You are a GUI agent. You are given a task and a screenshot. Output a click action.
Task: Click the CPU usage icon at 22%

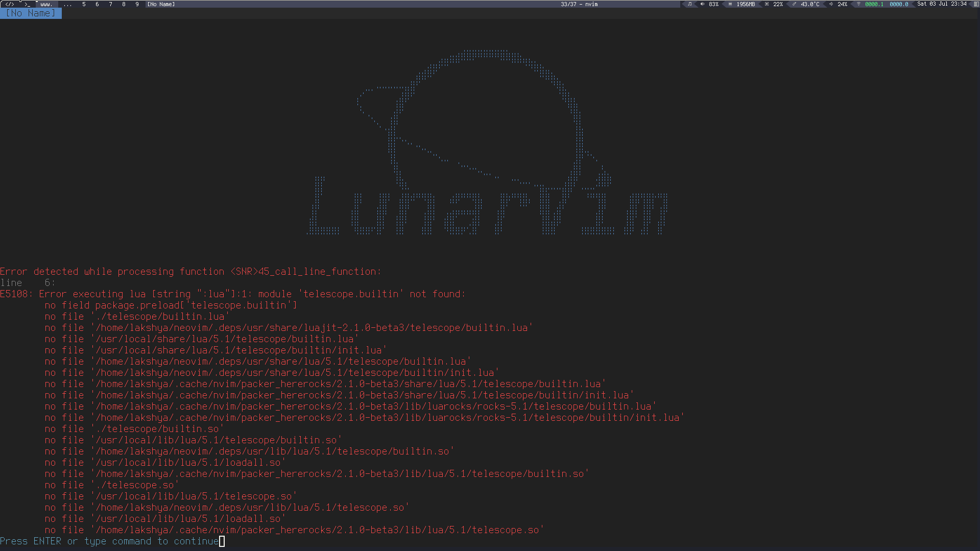pyautogui.click(x=768, y=4)
